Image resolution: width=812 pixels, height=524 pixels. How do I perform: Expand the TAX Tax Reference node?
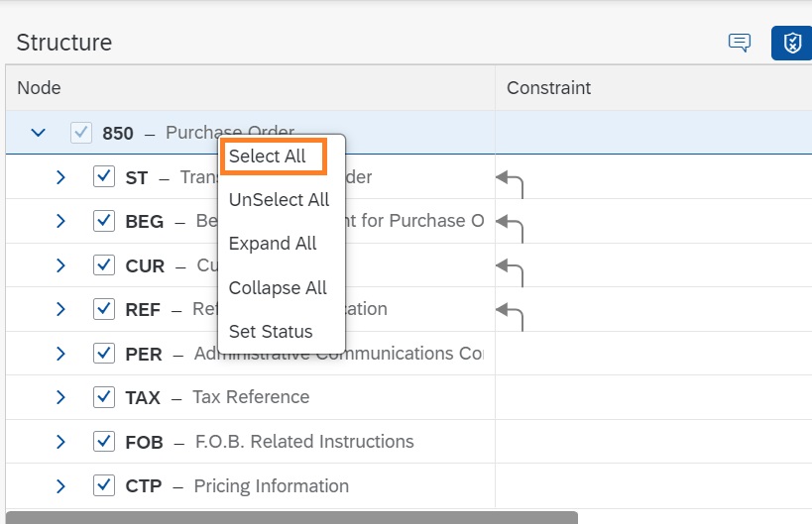[x=60, y=397]
